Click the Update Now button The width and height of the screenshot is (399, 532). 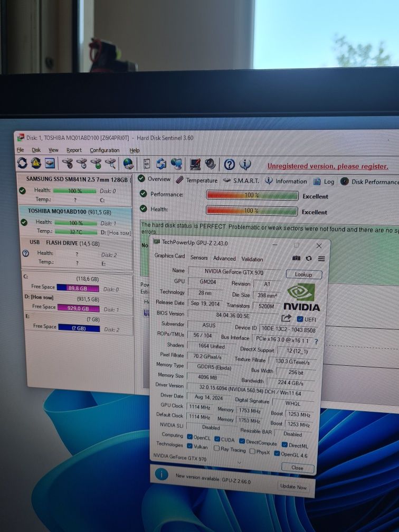point(293,487)
